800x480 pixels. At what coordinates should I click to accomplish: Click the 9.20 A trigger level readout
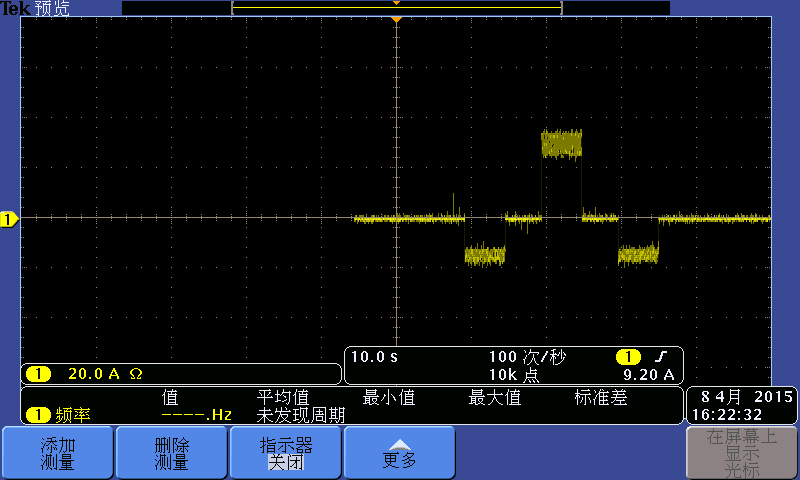[648, 375]
